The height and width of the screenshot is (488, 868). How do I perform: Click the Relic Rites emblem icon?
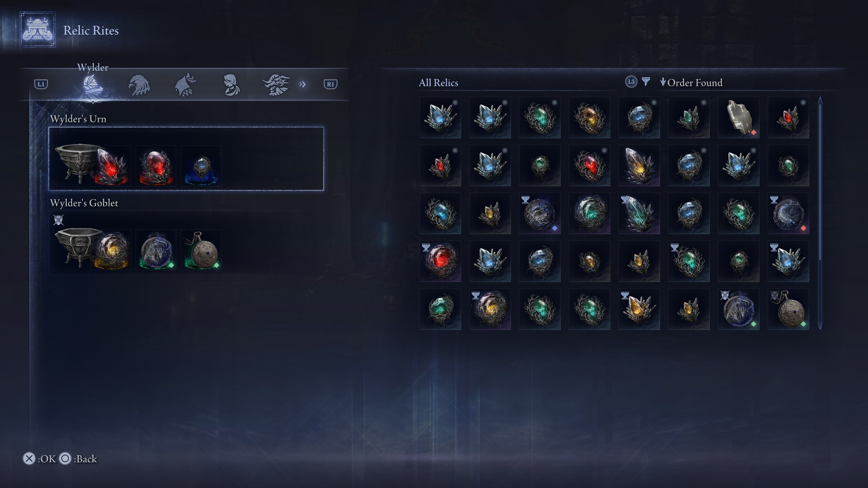coord(38,30)
